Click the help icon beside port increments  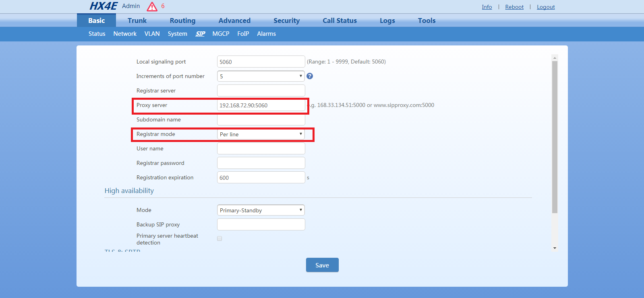(310, 76)
